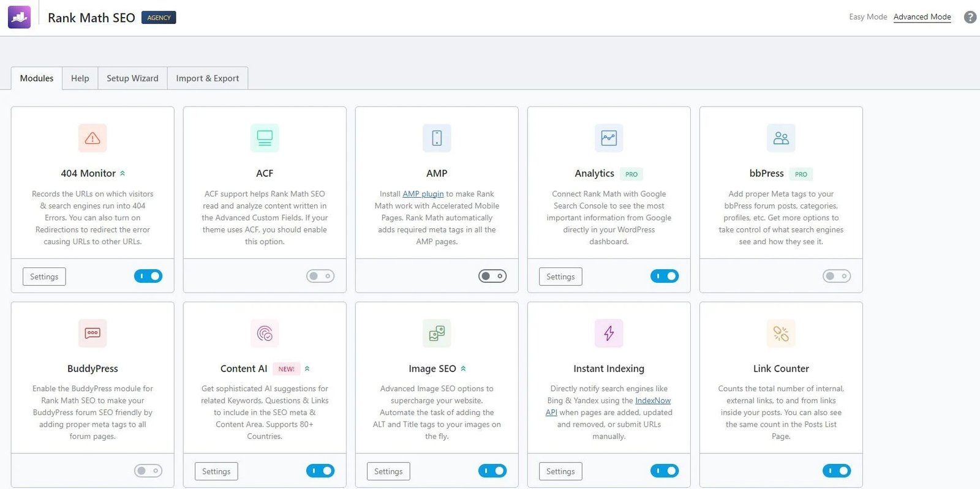
Task: Click the Analytics PRO badge
Action: pos(631,174)
